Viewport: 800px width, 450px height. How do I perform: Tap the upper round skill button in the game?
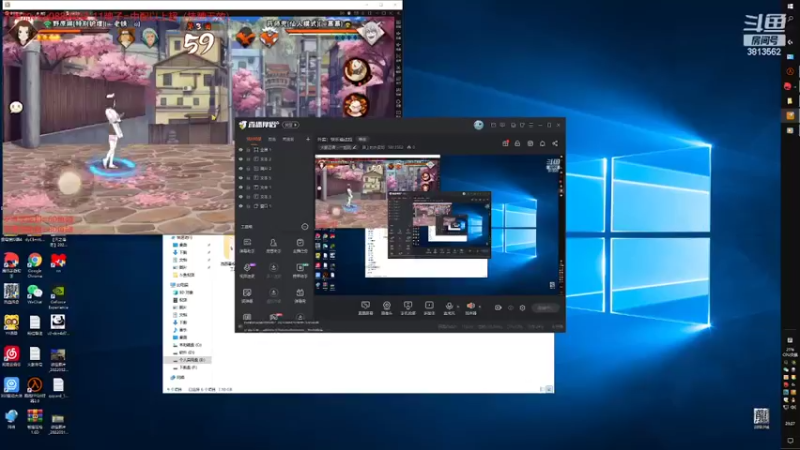coord(356,71)
